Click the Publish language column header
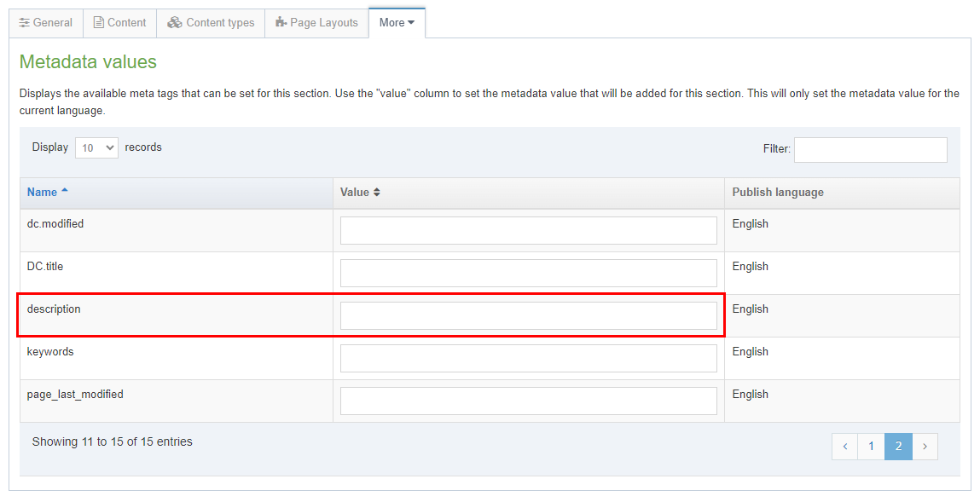 [x=842, y=193]
